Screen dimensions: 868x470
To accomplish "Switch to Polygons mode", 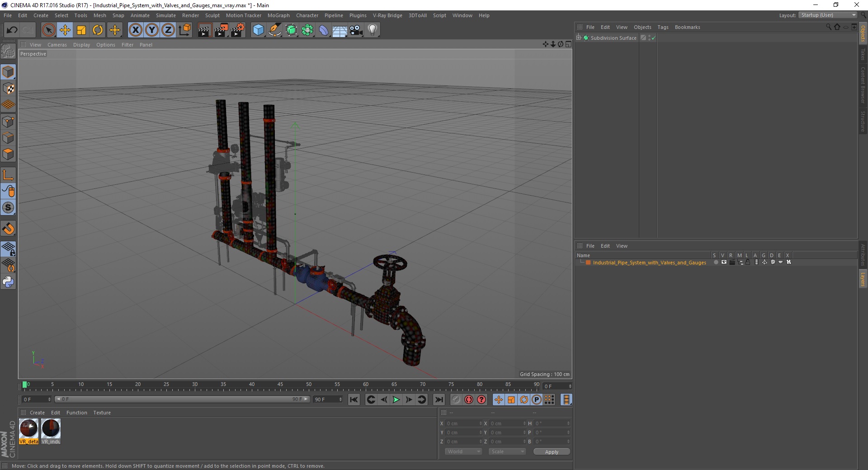I will [x=8, y=154].
